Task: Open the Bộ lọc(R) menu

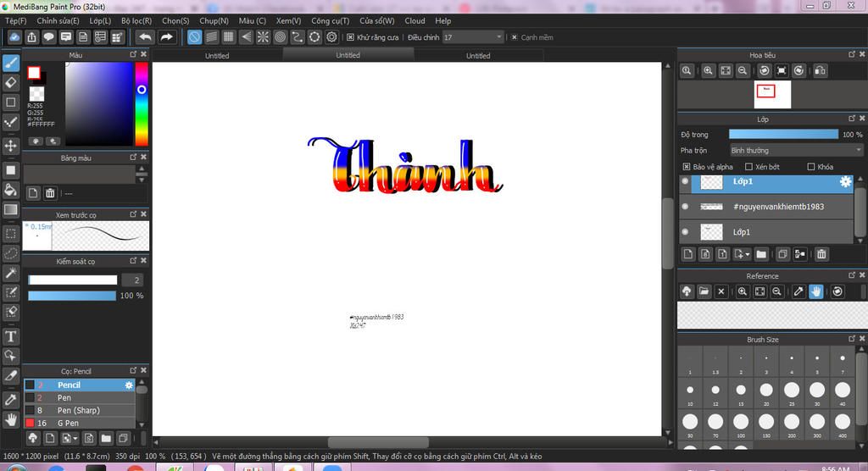Action: (136, 20)
